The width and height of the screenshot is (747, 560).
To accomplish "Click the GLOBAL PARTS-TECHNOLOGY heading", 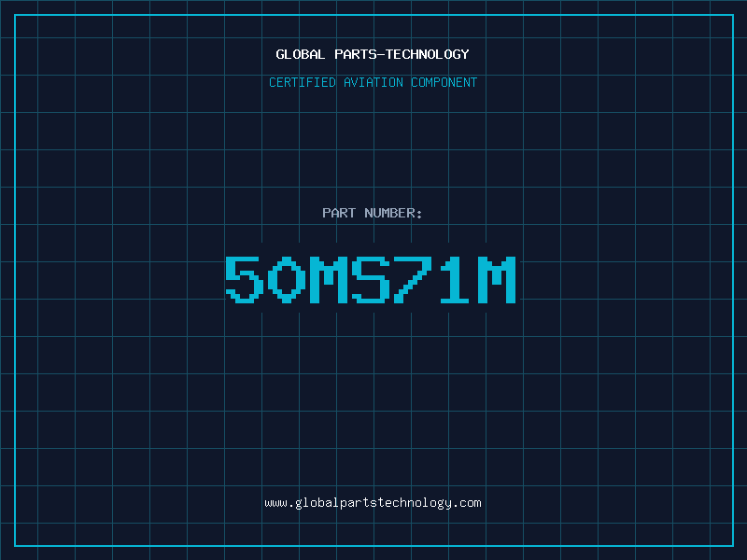I will tap(373, 54).
